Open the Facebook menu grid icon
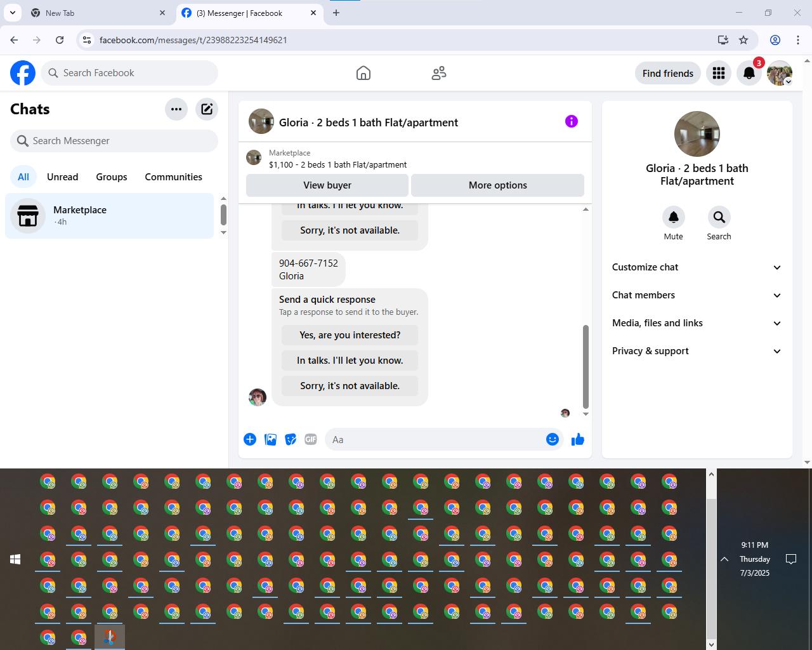Screen dimensions: 812x650 [719, 73]
